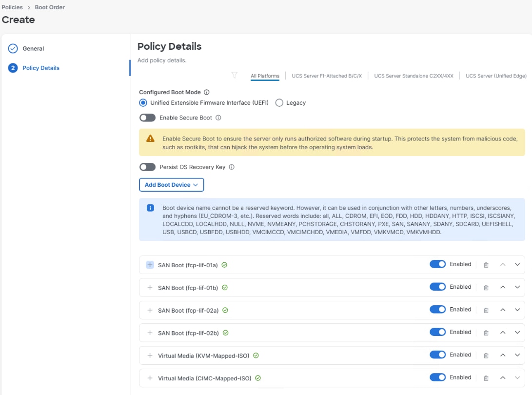Viewport: 532px width, 395px height.
Task: Toggle Persist OS Recovery Key switch
Action: click(x=148, y=167)
